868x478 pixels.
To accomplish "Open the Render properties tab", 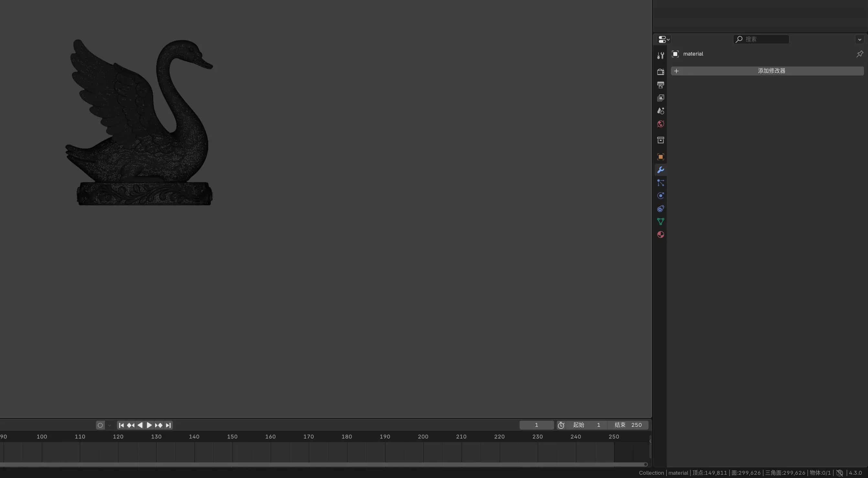I will (x=660, y=72).
